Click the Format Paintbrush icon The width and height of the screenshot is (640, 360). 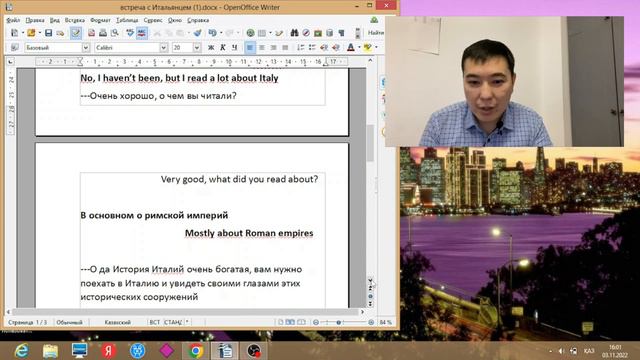pos(198,33)
